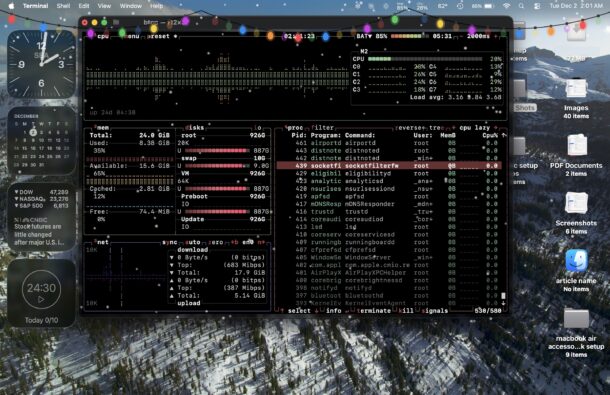Open the View menu
Image resolution: width=610 pixels, height=395 pixels.
tap(104, 6)
